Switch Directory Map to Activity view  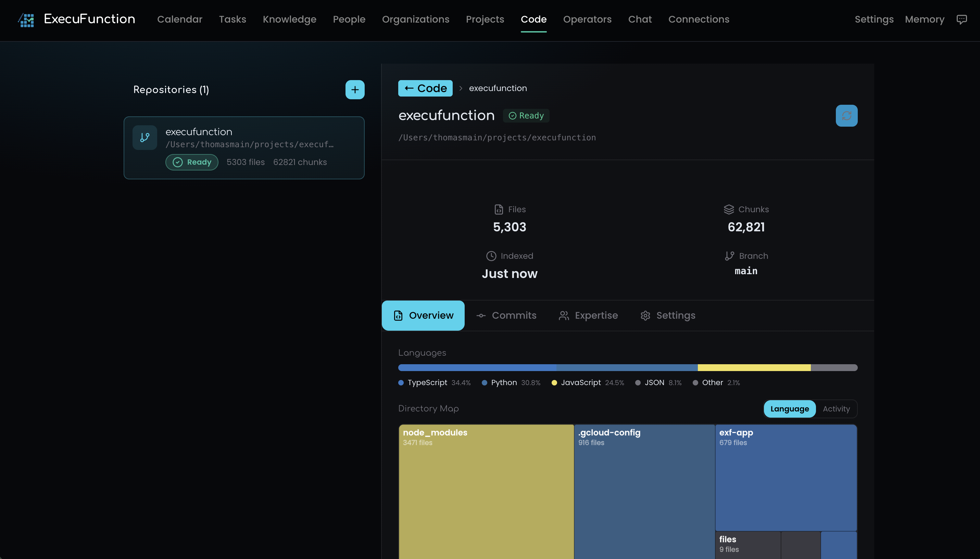(836, 409)
